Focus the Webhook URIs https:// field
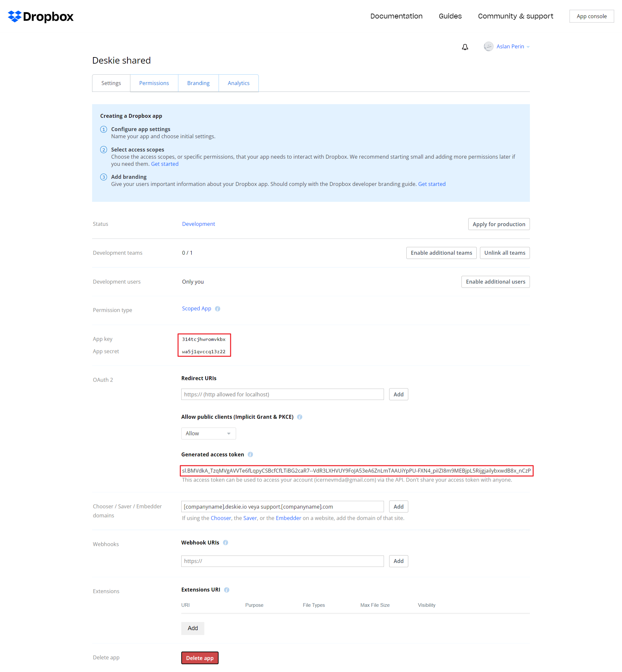The height and width of the screenshot is (672, 622). coord(282,561)
